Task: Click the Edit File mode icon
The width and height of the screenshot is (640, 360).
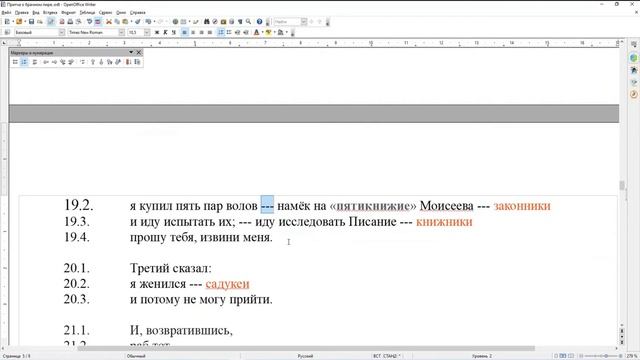Action: tap(51, 22)
